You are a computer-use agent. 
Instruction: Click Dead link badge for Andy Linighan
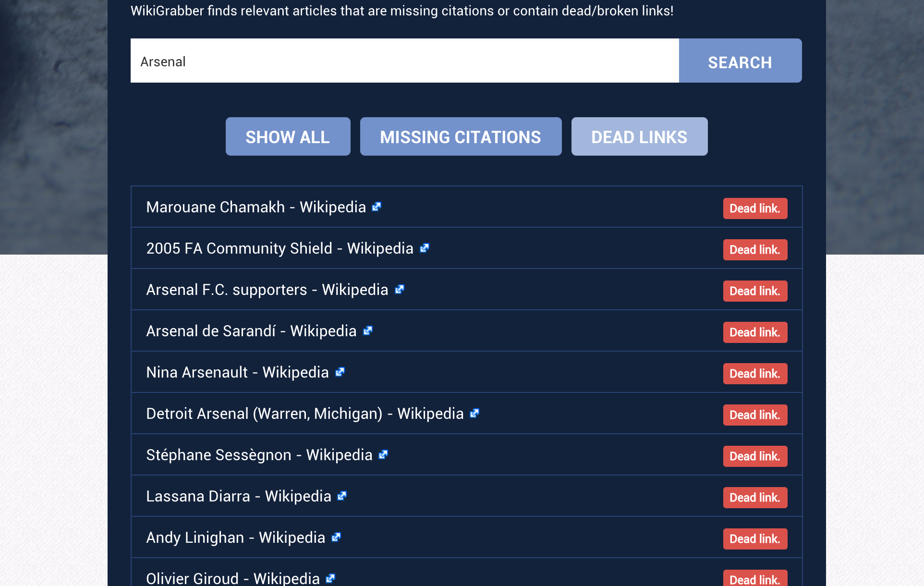coord(755,539)
